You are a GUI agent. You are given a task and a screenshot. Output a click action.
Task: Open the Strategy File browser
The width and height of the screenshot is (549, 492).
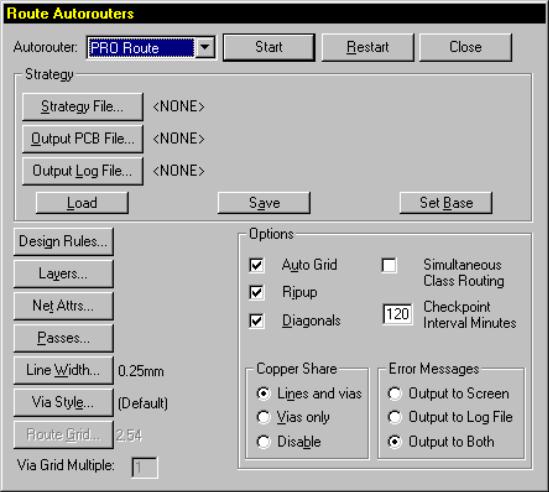83,107
